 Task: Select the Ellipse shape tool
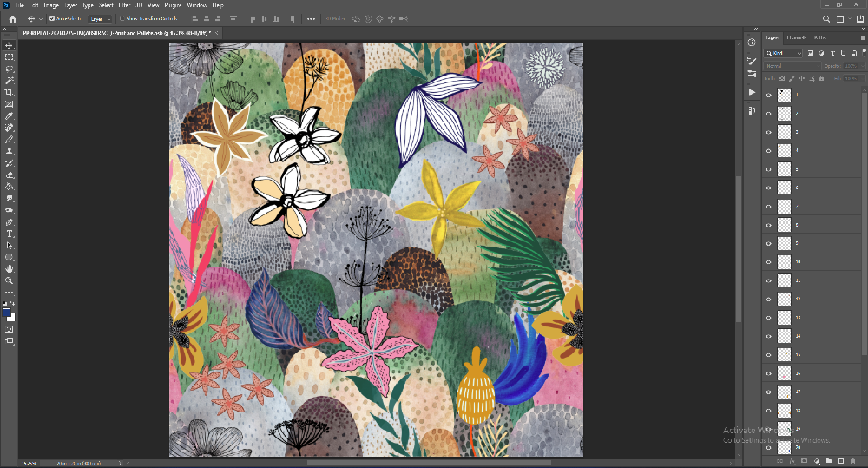pos(10,258)
